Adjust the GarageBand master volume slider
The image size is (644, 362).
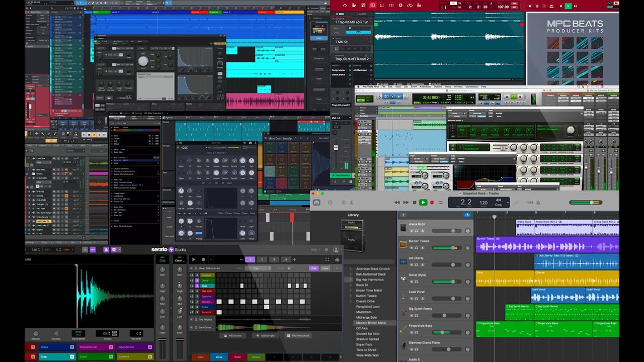click(586, 202)
